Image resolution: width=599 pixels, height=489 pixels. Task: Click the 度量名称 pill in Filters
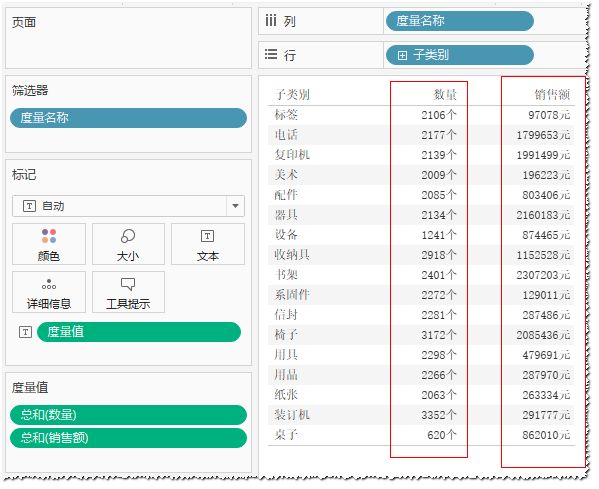(x=128, y=118)
